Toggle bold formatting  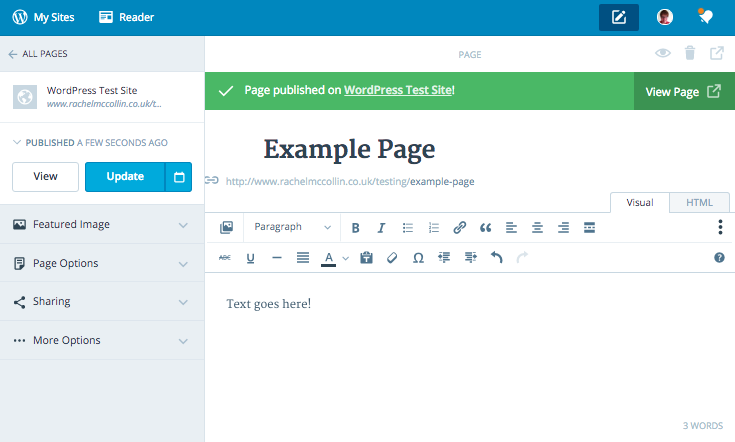tap(355, 228)
